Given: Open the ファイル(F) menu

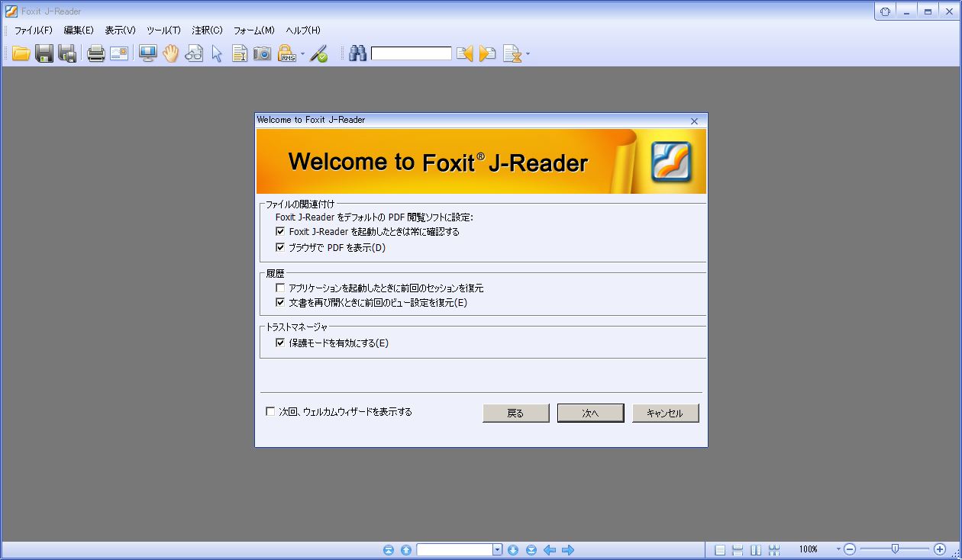Looking at the screenshot, I should 34,31.
